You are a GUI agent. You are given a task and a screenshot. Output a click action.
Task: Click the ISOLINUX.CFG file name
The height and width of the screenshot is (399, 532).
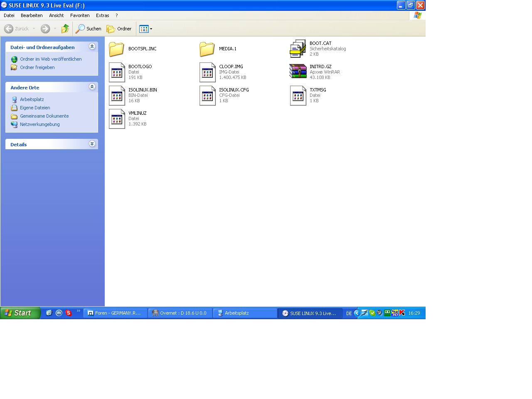[234, 90]
